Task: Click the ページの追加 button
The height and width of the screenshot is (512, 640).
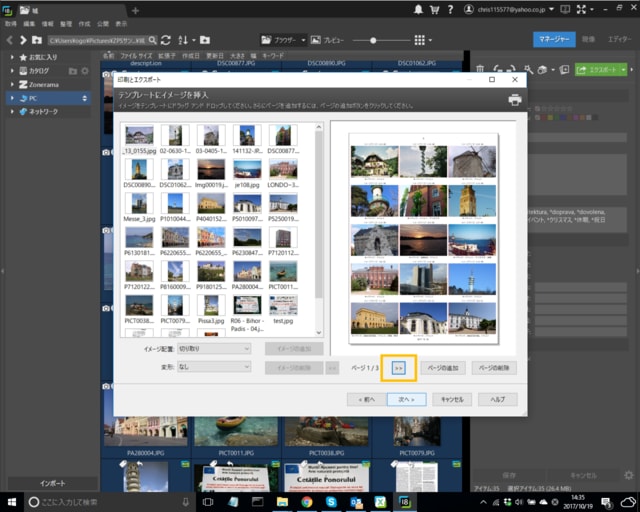Action: point(442,368)
